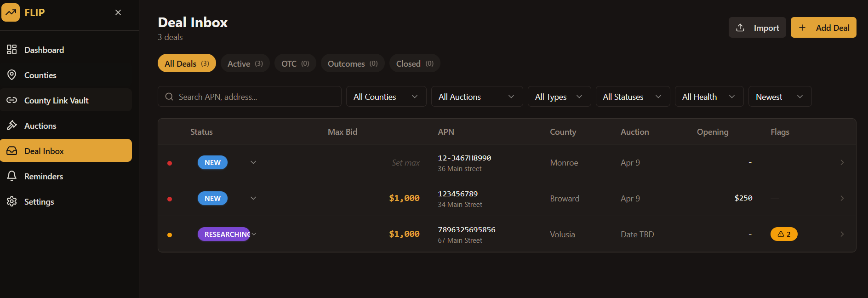Expand status dropdown for 36 Main street
868x298 pixels.
click(253, 162)
